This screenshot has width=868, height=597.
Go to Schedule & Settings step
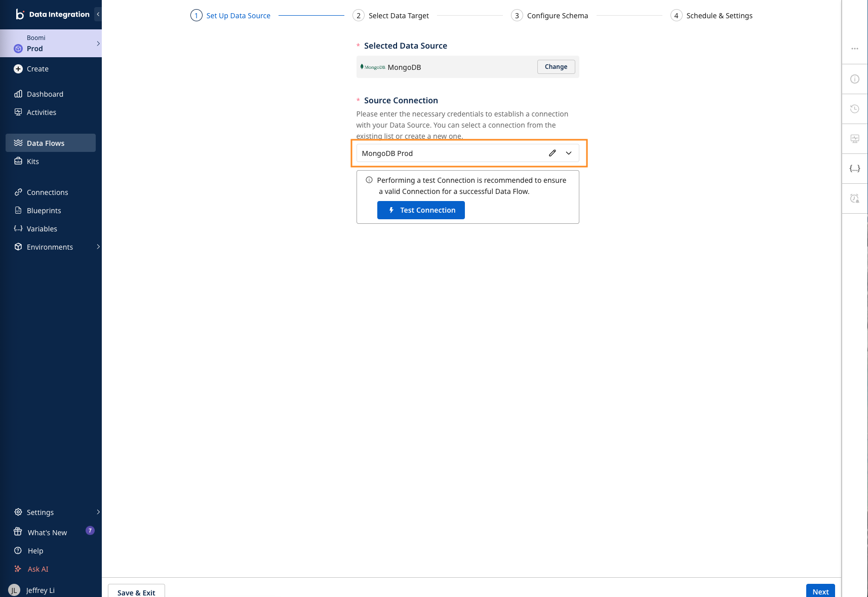pos(712,16)
